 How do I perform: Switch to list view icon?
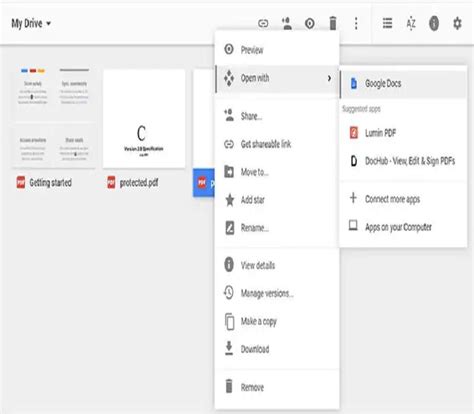point(387,23)
